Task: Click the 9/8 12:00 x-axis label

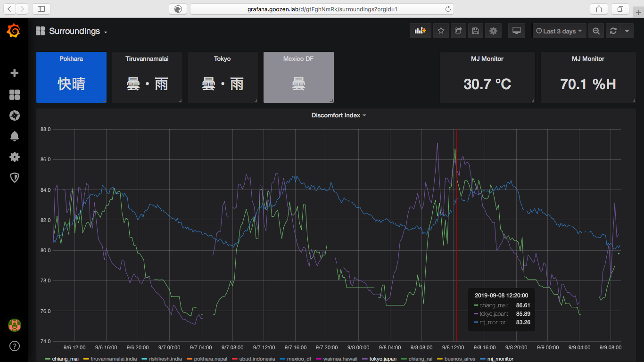Action: coord(454,347)
